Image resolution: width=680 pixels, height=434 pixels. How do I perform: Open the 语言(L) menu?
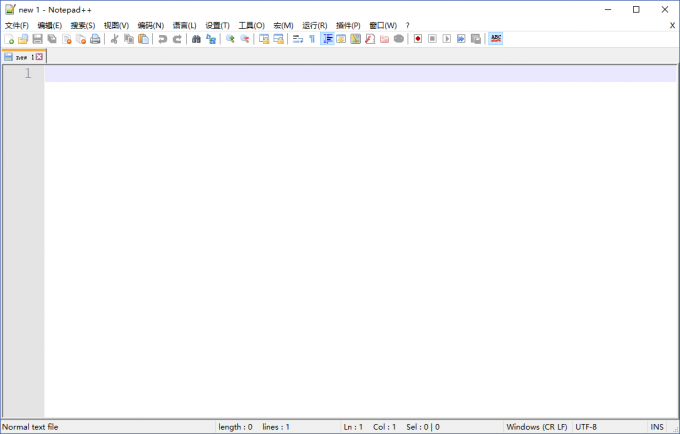(x=184, y=26)
